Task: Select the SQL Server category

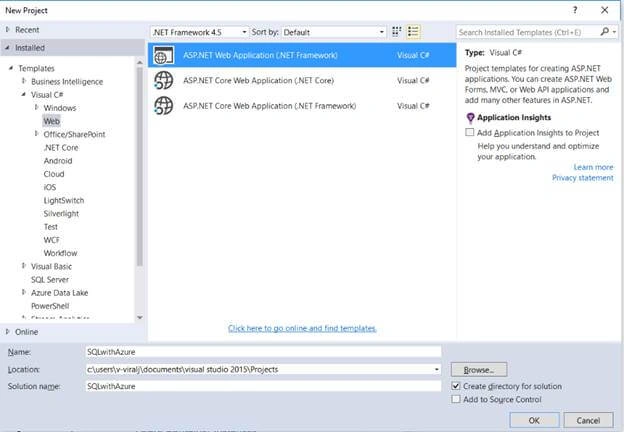Action: tap(50, 280)
